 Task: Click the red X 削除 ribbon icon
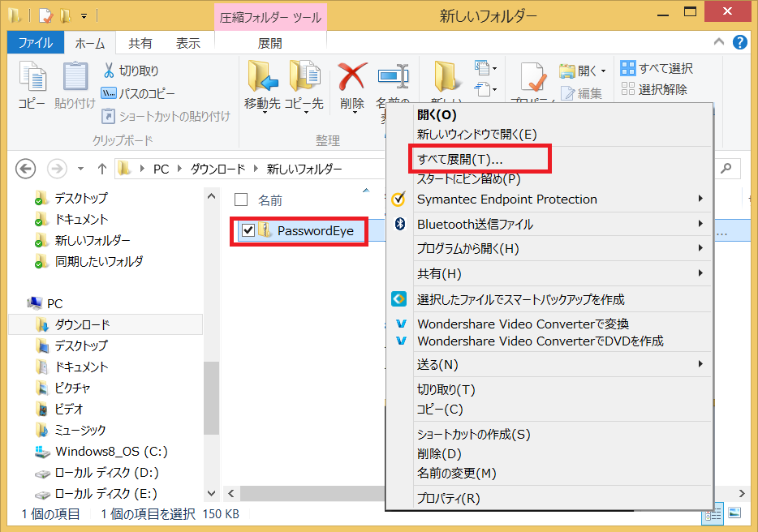[x=352, y=76]
